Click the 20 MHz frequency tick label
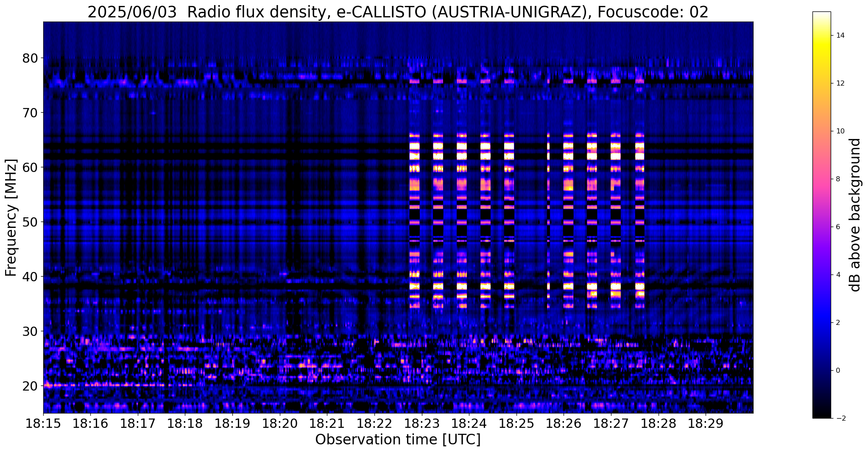Viewport: 868px width, 452px height. pyautogui.click(x=30, y=386)
